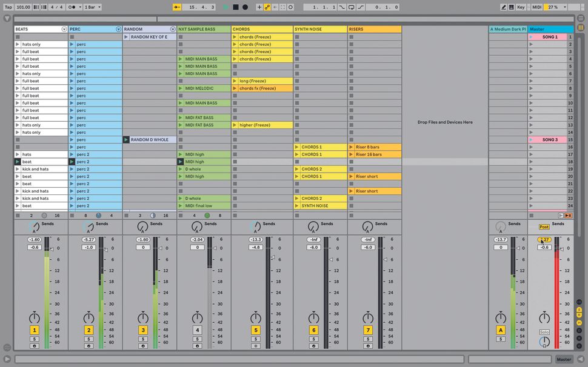This screenshot has height=367, width=588.
Task: Click the stop transport square icon
Action: pos(236,7)
